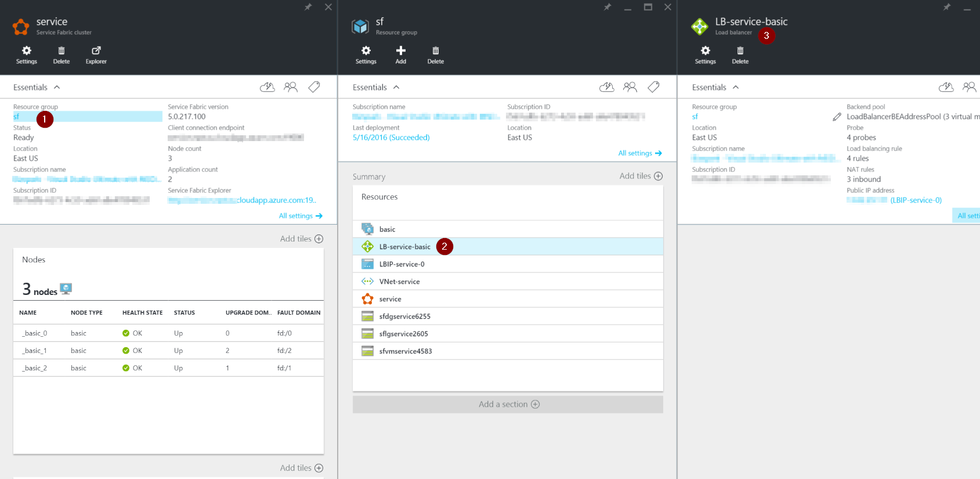Screen dimensions: 980x479
Task: Collapse Essentials in the service blade
Action: coord(37,87)
